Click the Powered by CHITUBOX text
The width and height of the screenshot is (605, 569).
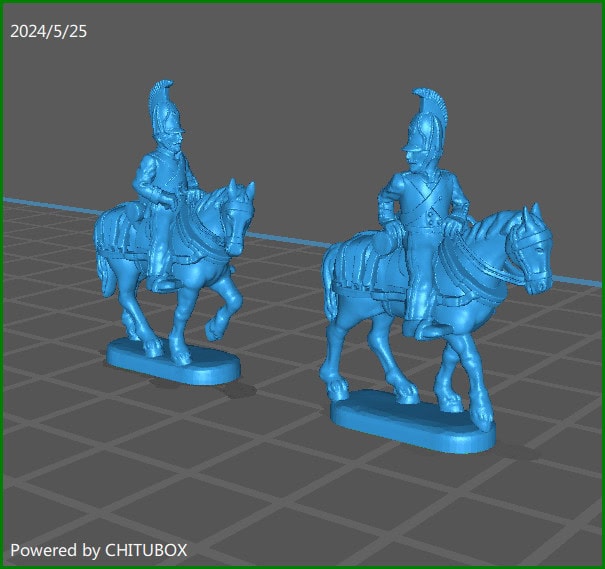(x=99, y=550)
